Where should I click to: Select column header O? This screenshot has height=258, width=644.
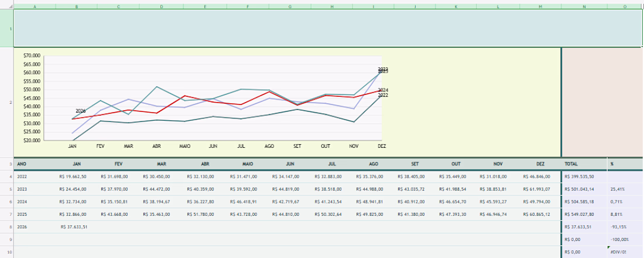pos(625,6)
